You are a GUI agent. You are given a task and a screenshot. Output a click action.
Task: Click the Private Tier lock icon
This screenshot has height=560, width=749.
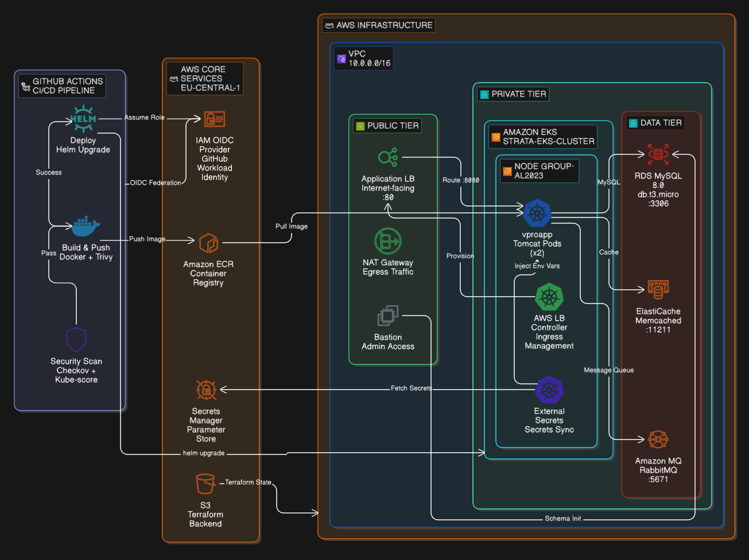484,95
